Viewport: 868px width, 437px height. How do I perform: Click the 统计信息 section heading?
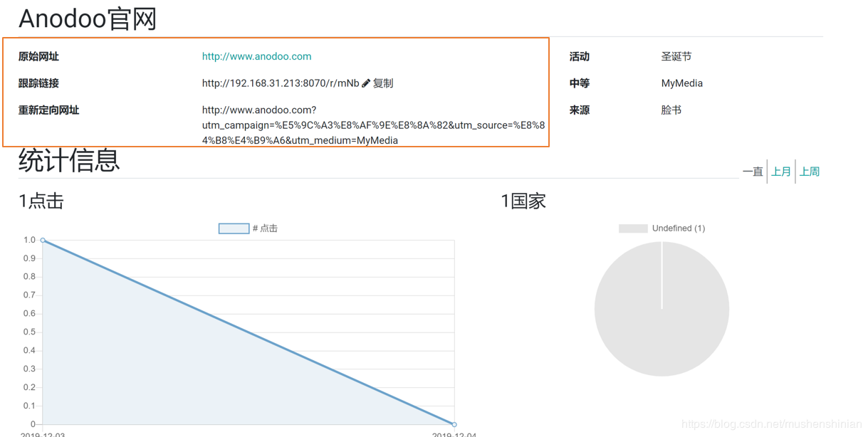pos(69,160)
